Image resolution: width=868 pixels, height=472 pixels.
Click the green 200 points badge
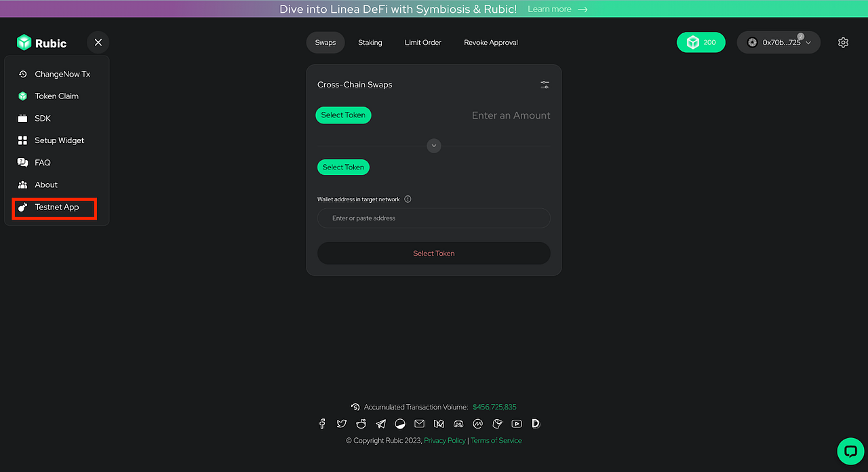pos(701,42)
